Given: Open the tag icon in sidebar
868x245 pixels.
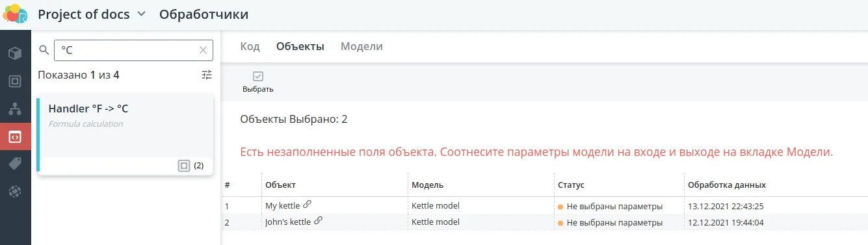Looking at the screenshot, I should click(15, 164).
